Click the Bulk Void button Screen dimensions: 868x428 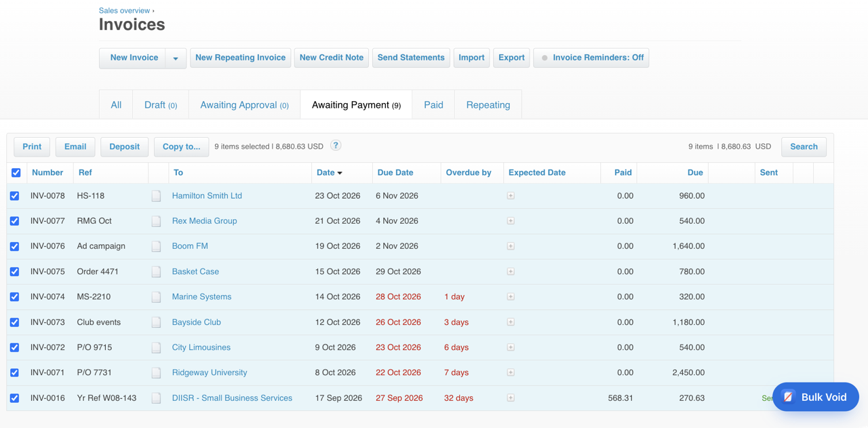(x=816, y=397)
